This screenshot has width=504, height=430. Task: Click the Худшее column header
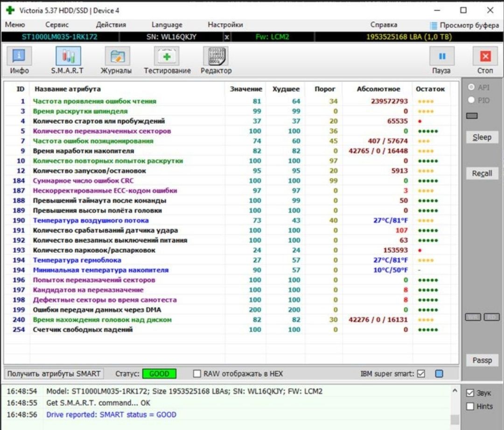[x=286, y=89]
